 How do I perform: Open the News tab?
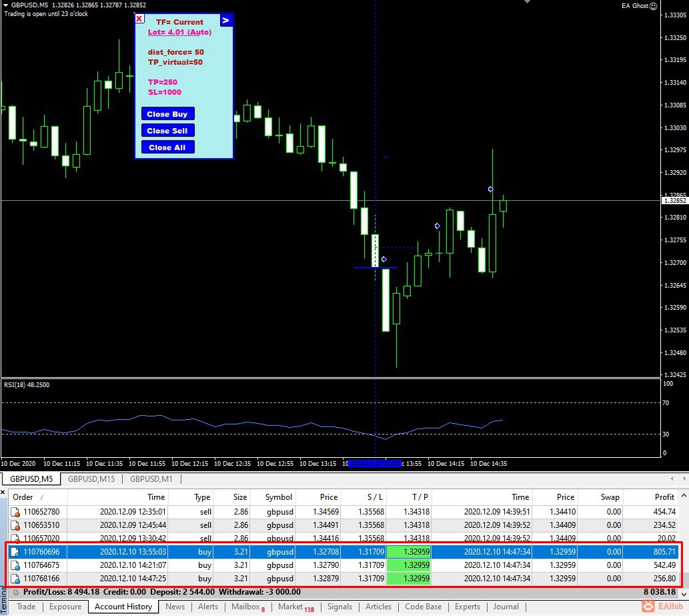pos(175,607)
